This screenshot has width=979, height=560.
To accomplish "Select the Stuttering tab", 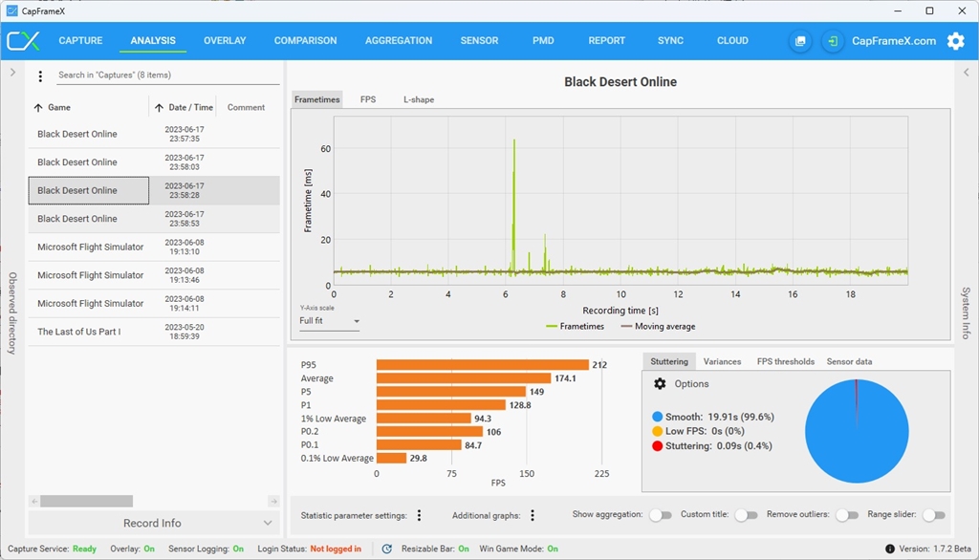I will pyautogui.click(x=668, y=361).
